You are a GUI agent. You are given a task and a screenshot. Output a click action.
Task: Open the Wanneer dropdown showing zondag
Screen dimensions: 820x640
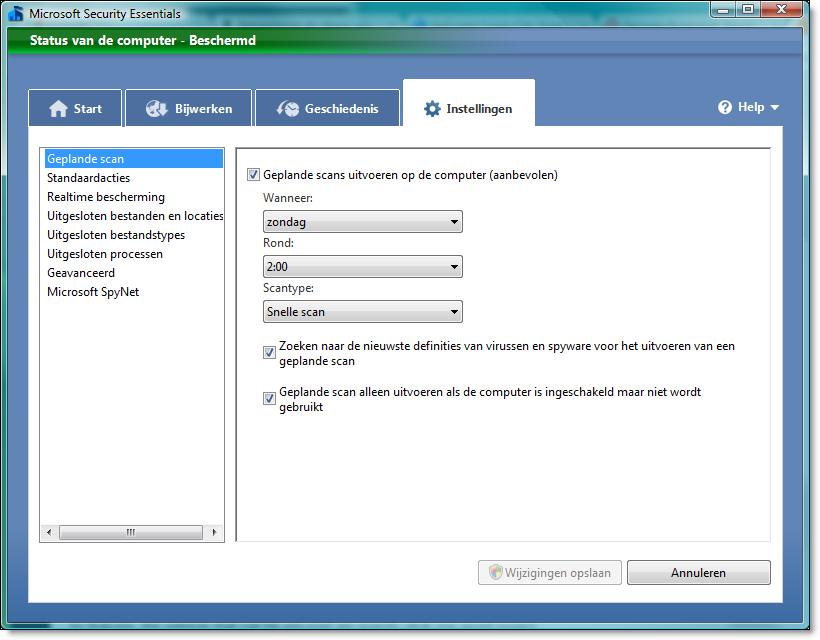coord(362,222)
